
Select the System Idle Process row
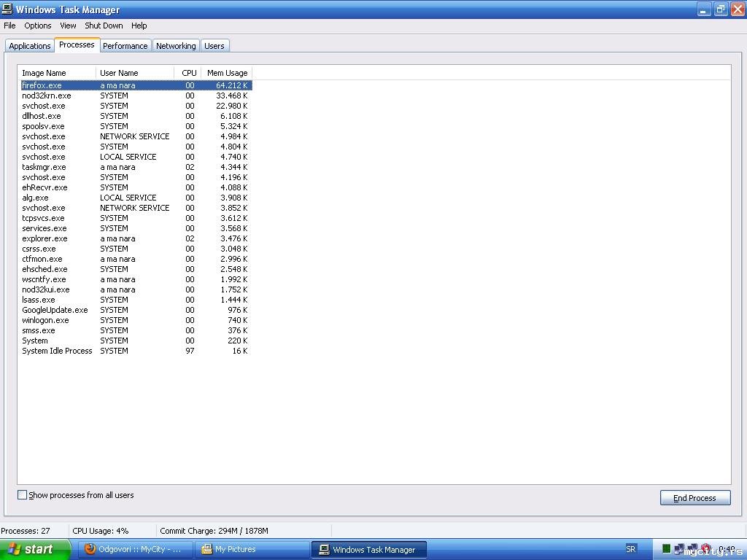[x=136, y=351]
